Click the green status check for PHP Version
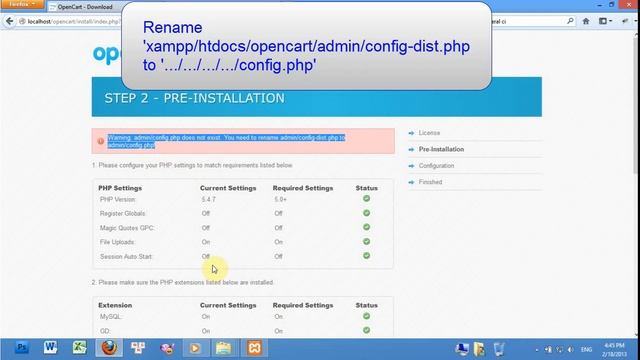 [367, 199]
